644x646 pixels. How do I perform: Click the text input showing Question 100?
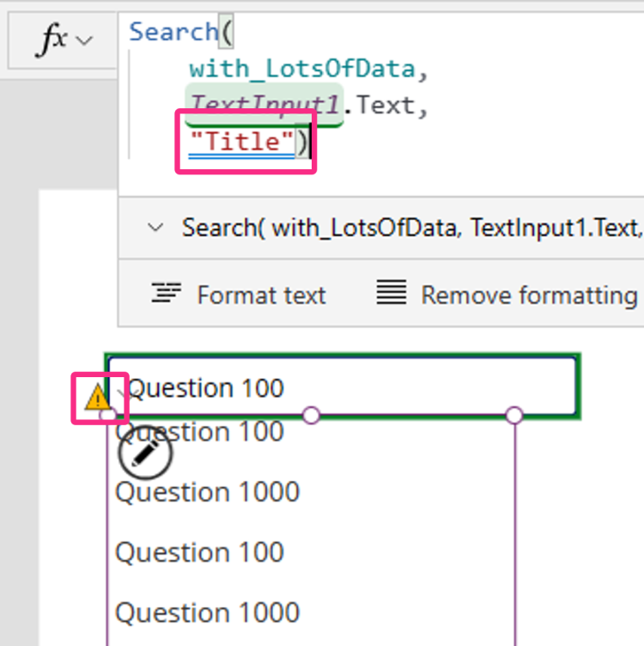pyautogui.click(x=343, y=387)
